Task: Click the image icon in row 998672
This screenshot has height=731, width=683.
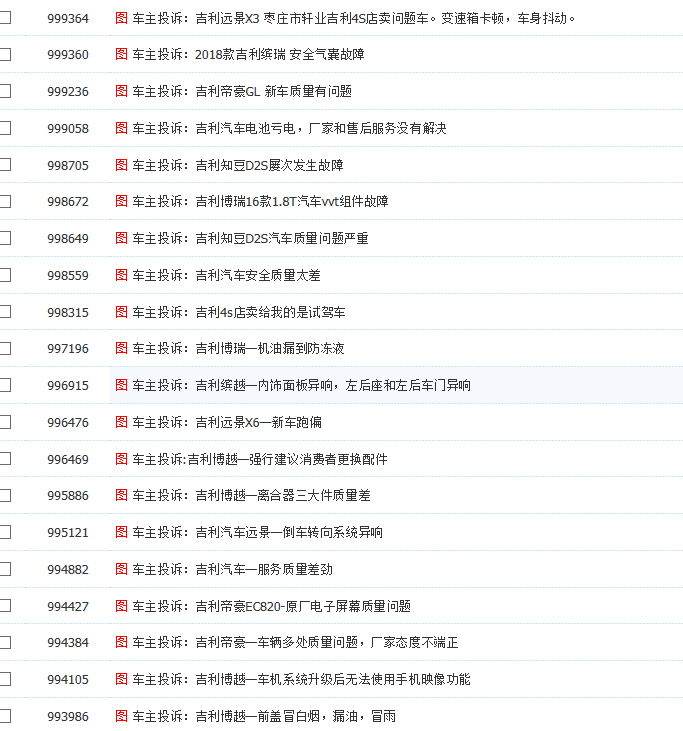Action: 121,201
